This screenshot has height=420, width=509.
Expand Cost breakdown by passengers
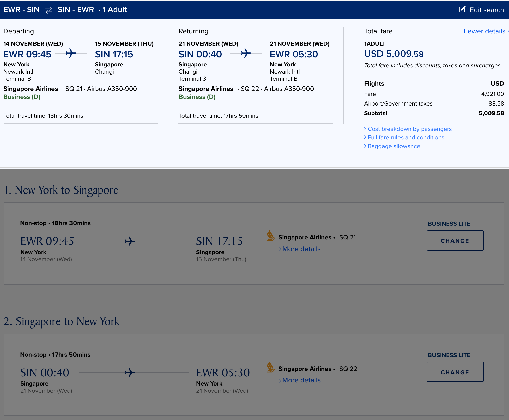pyautogui.click(x=409, y=129)
